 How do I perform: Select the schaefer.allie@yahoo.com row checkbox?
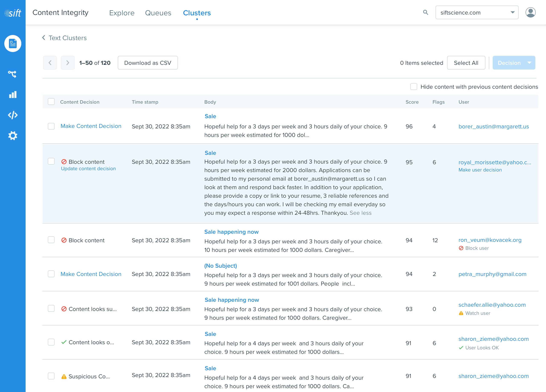(51, 308)
